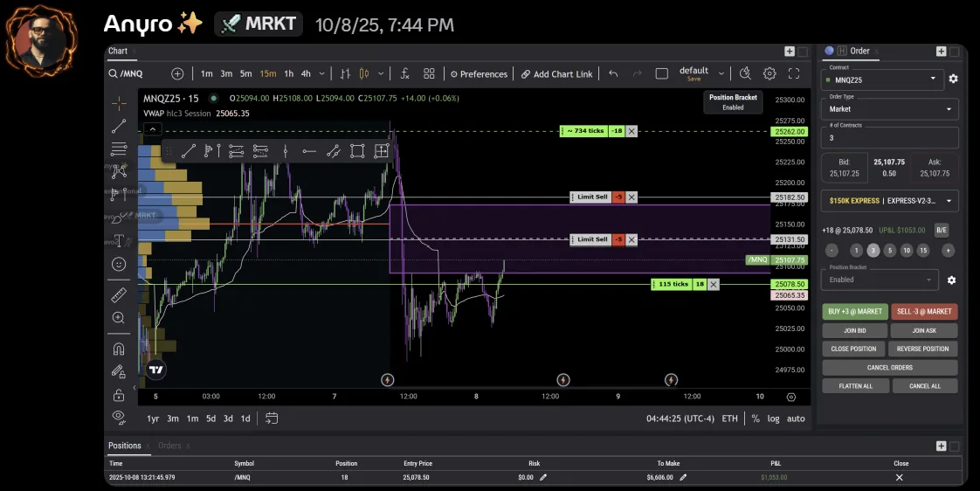Toggle auto scale mode
This screenshot has width=980, height=491.
pyautogui.click(x=796, y=418)
